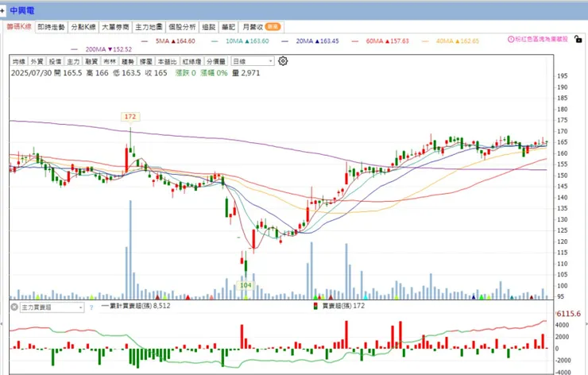Viewport: 588px width, 375px height.
Task: Click the plus icon beside 中興電
Action: [x=2, y=11]
